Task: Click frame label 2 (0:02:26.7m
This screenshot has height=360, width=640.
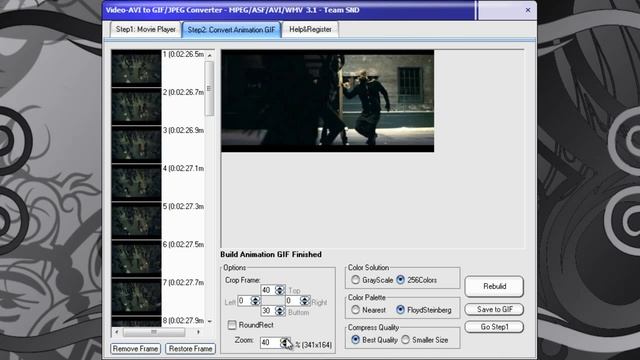Action: pyautogui.click(x=183, y=92)
